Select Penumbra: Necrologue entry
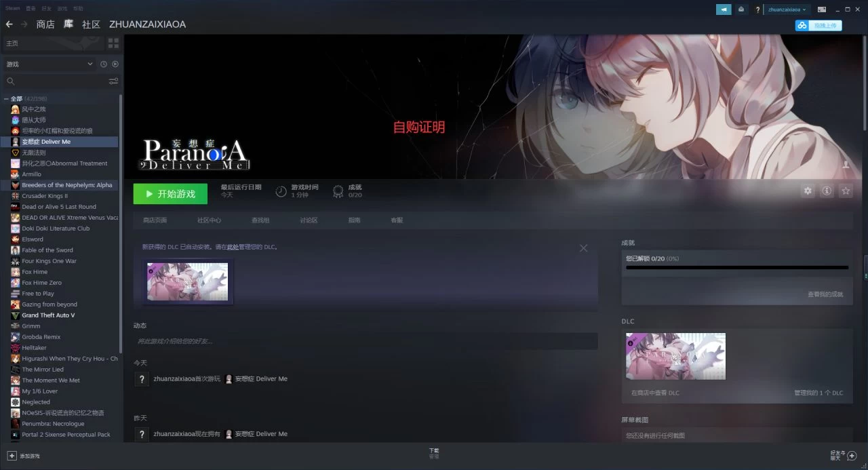Viewport: 868px width, 470px height. (x=53, y=424)
